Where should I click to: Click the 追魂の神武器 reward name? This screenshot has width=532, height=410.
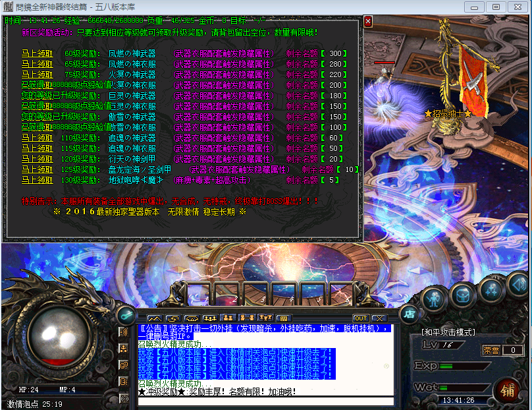click(x=132, y=138)
